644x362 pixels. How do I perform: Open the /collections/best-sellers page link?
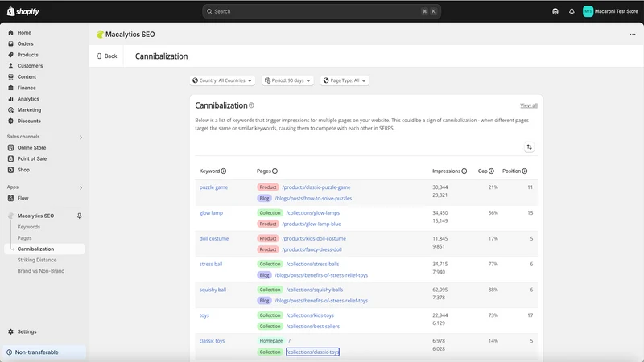[x=312, y=327]
